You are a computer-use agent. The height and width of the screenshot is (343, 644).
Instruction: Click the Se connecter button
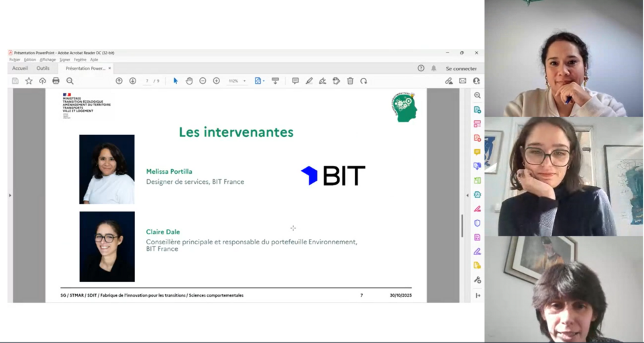(x=461, y=68)
